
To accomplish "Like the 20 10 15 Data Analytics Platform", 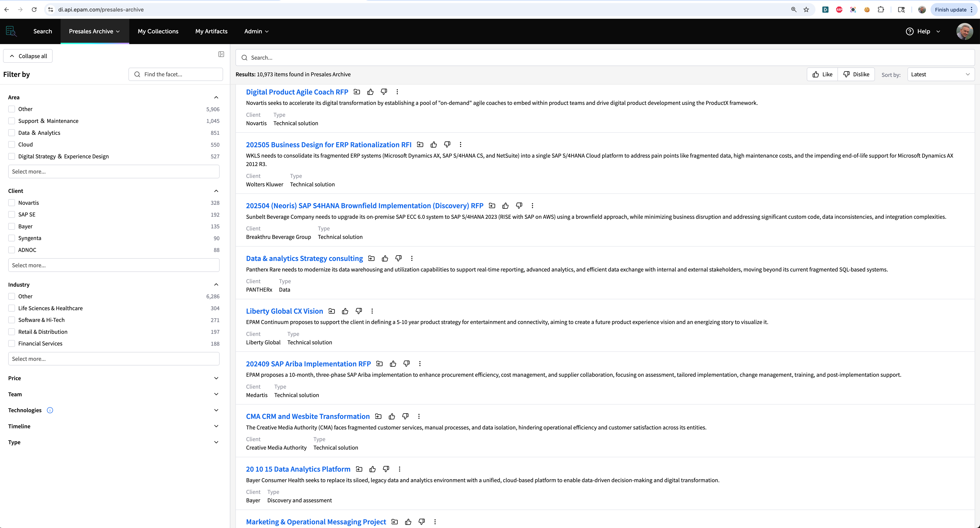I will 372,469.
